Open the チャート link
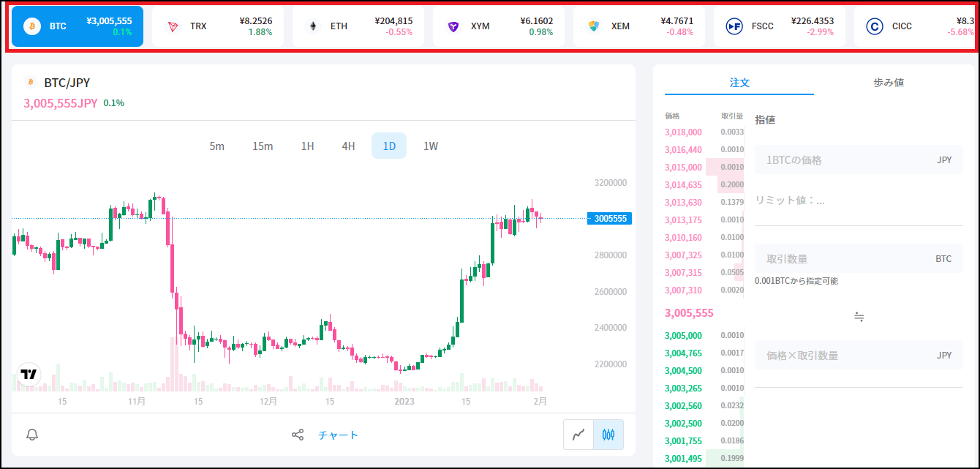Screen dimensions: 980x469 [339, 435]
